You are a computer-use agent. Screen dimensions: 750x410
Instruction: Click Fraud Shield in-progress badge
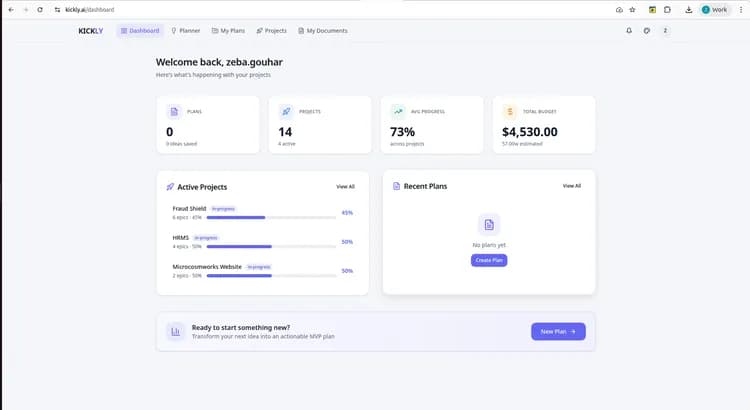[223, 209]
